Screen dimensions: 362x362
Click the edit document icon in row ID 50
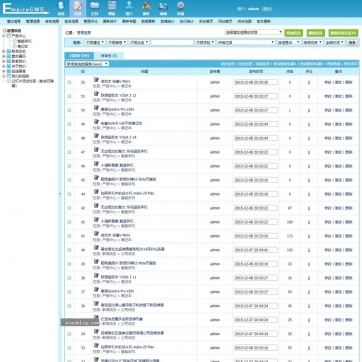96,108
